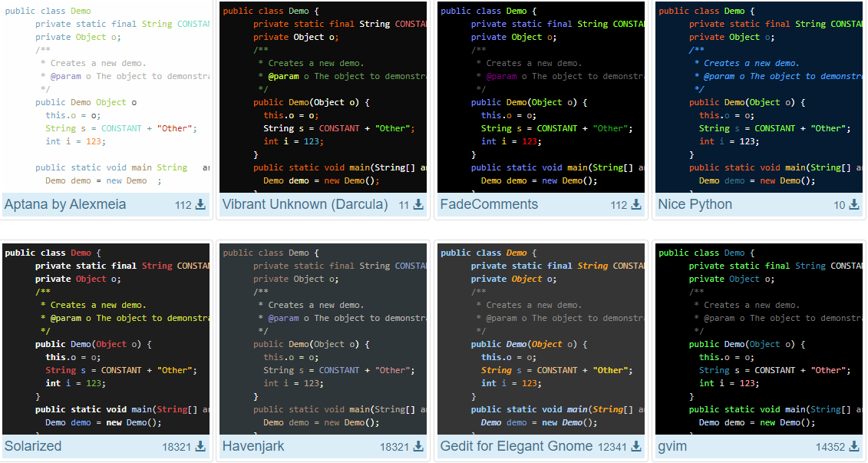Click the 12341 download count of Gedit theme
The height and width of the screenshot is (463, 868).
point(612,447)
